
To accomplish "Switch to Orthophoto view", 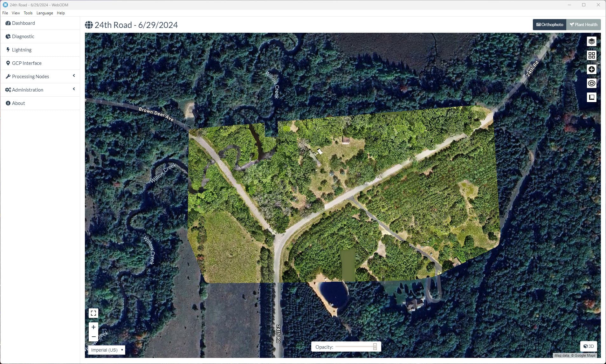I will tap(549, 24).
